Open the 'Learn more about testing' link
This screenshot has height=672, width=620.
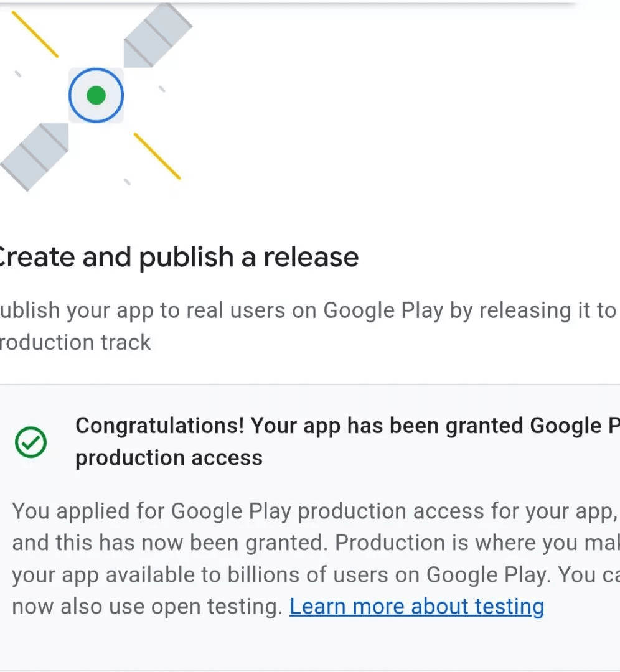click(x=417, y=607)
